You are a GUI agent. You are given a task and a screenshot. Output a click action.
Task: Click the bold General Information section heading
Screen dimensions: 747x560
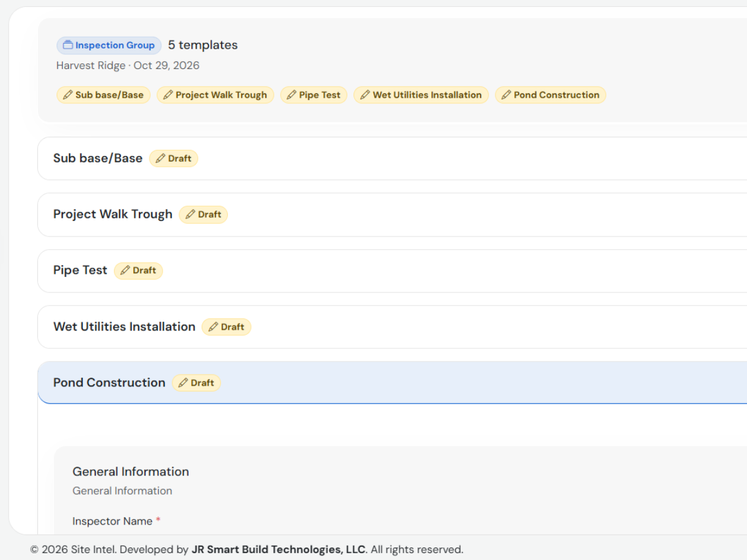click(x=131, y=472)
